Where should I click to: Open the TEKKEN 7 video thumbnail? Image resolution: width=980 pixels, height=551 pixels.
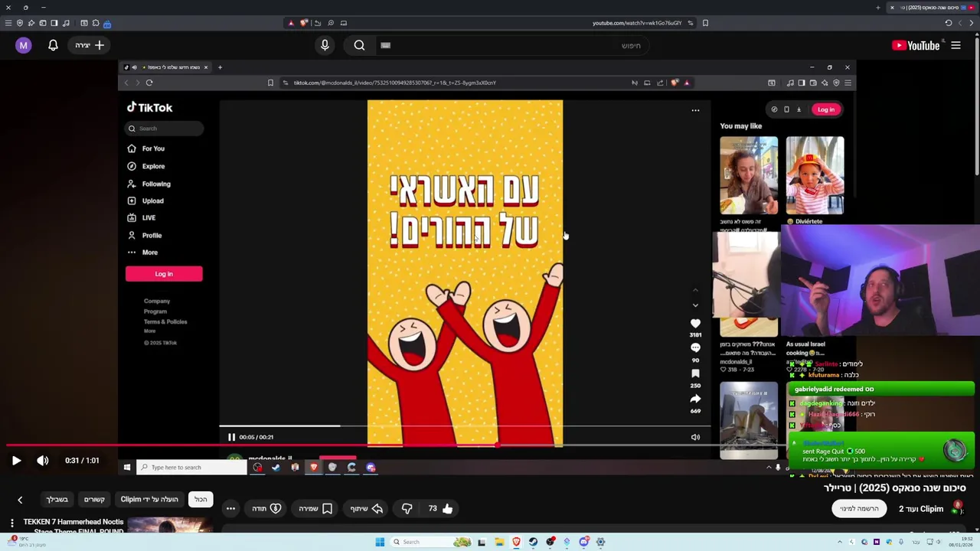tap(170, 525)
